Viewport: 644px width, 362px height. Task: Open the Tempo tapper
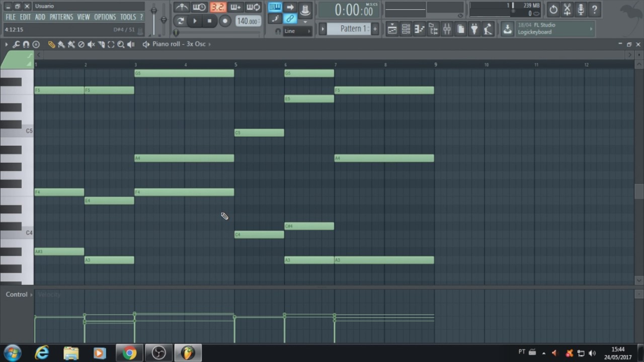coord(488,29)
